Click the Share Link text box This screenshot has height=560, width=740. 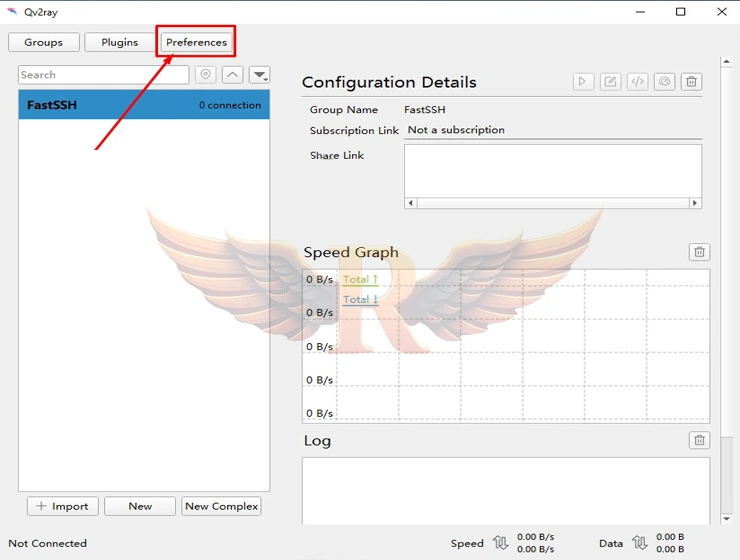coord(552,170)
